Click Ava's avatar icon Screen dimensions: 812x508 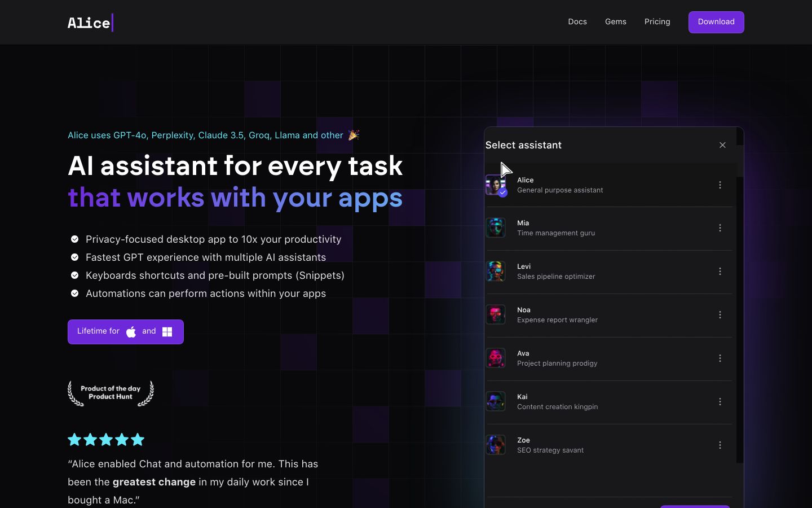[496, 358]
